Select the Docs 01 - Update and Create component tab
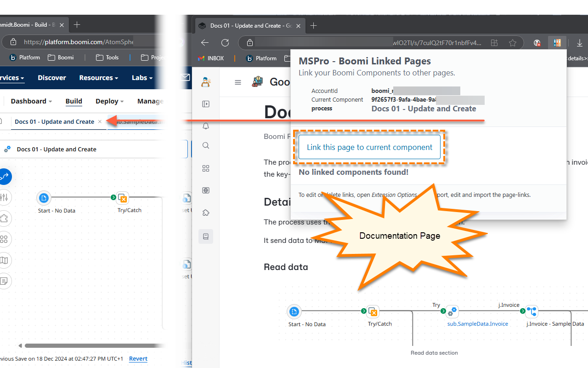Viewport: 588px width, 368px height. [54, 121]
